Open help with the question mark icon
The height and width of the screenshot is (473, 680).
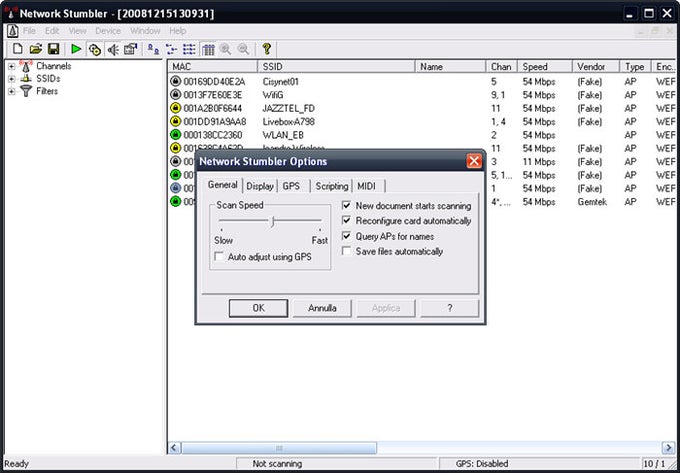coord(267,49)
